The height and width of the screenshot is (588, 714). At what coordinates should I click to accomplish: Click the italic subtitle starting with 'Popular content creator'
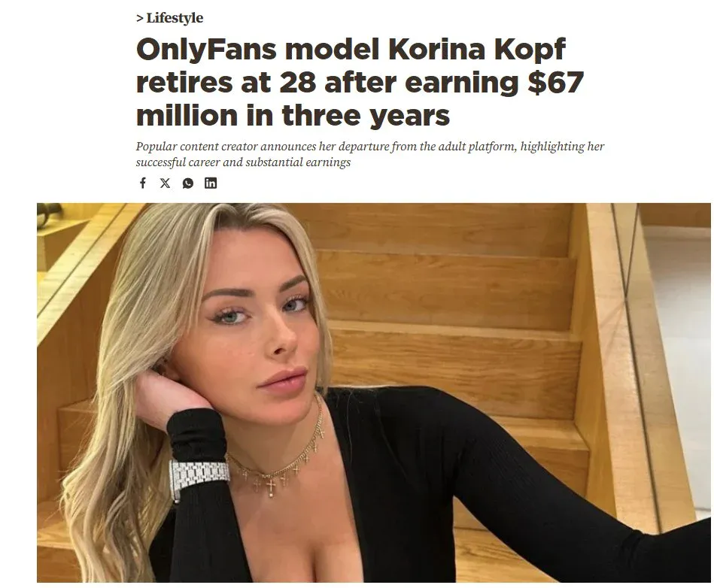click(x=369, y=154)
